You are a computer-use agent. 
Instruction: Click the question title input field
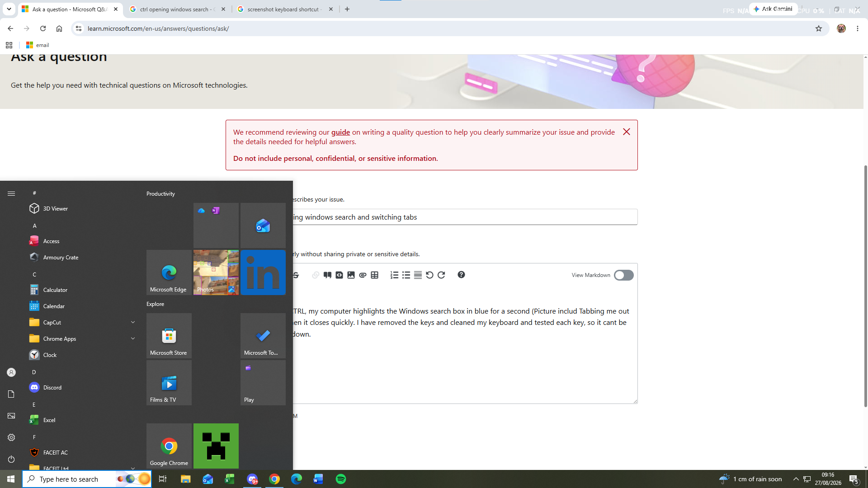(x=465, y=217)
